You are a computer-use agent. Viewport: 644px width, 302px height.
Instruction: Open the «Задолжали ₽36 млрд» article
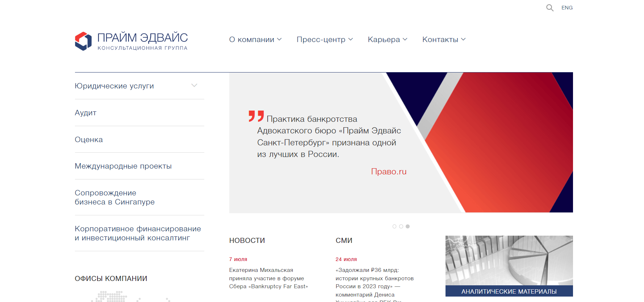[x=375, y=285]
